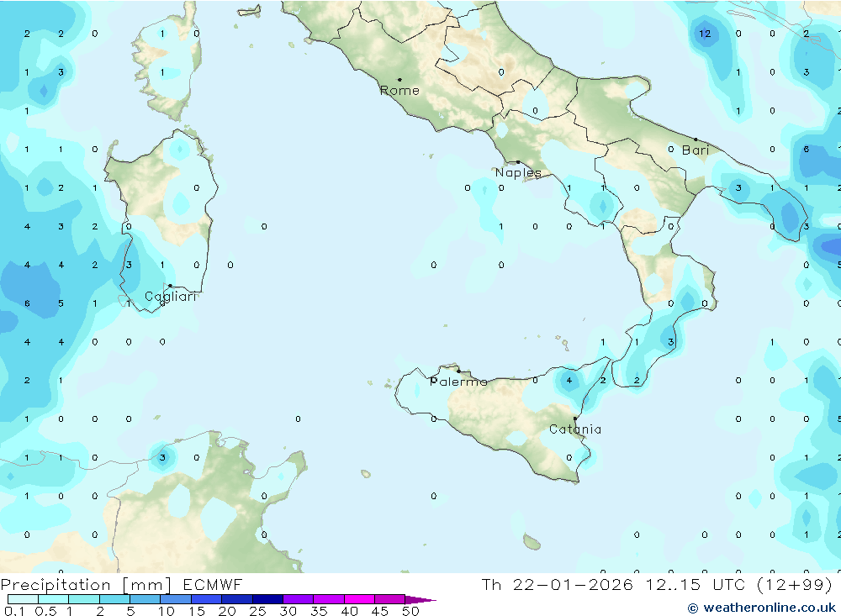Click the purple arrow tip of legend

[420, 599]
